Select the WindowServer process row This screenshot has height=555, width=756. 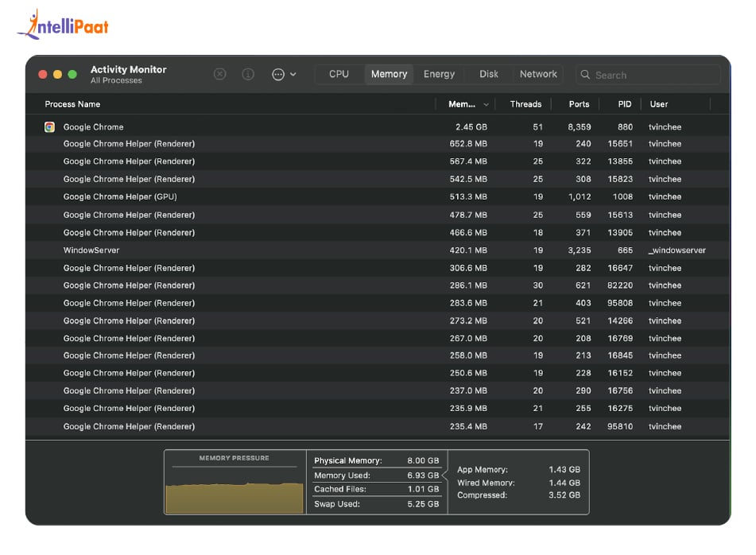[x=378, y=250]
